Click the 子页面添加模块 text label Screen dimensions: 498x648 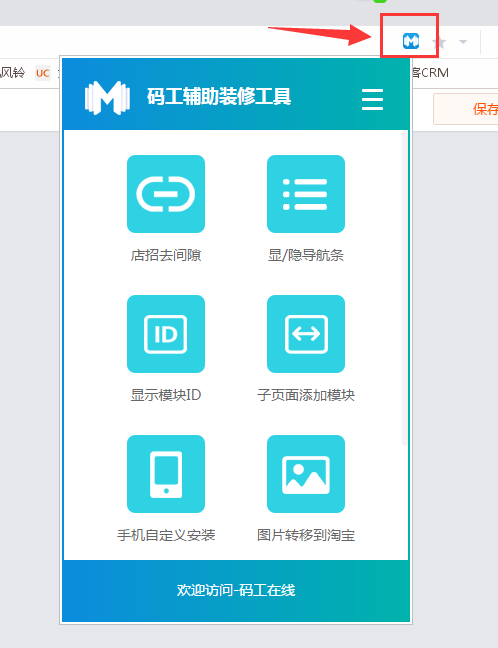click(306, 395)
